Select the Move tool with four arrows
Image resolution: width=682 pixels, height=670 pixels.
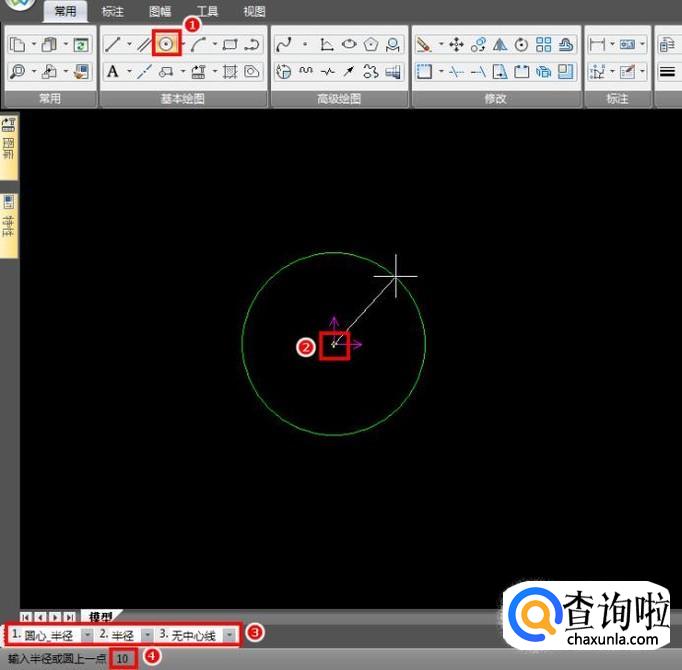click(456, 44)
